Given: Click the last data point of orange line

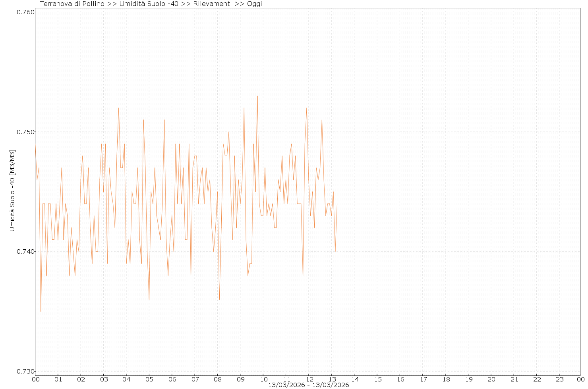Looking at the screenshot, I should point(337,204).
